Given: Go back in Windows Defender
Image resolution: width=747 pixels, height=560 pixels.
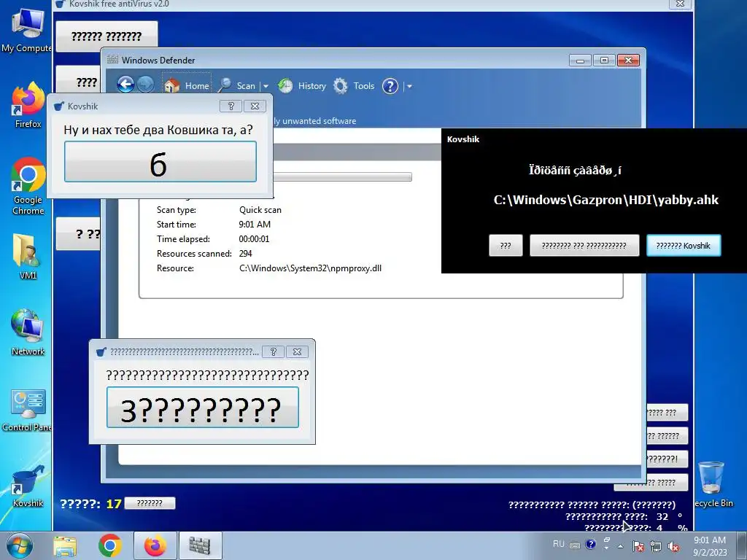Looking at the screenshot, I should (x=125, y=85).
